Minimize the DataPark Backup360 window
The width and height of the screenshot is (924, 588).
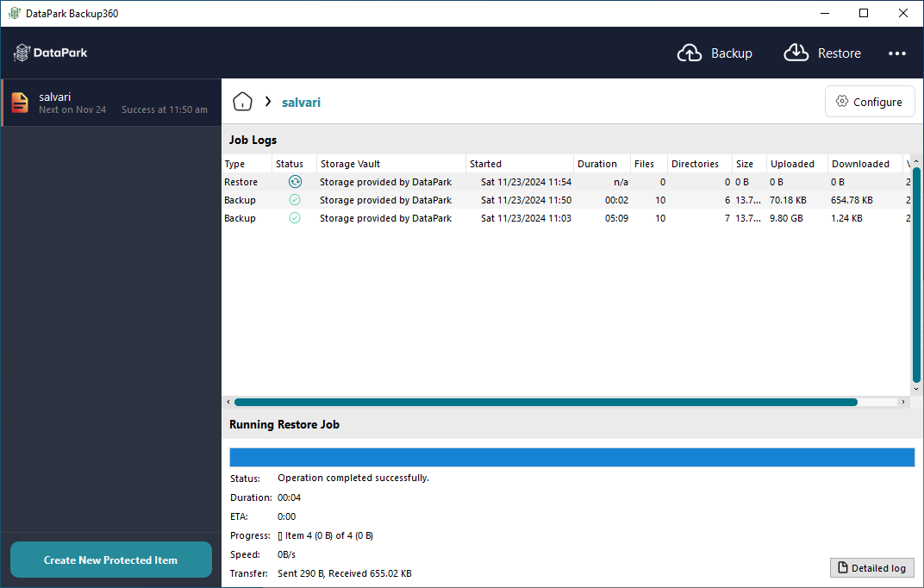[825, 13]
